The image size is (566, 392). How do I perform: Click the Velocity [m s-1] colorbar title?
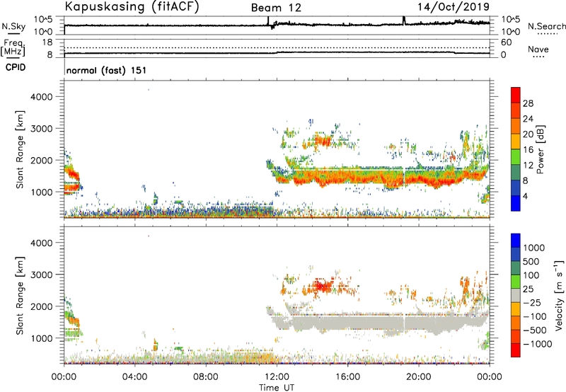click(559, 295)
